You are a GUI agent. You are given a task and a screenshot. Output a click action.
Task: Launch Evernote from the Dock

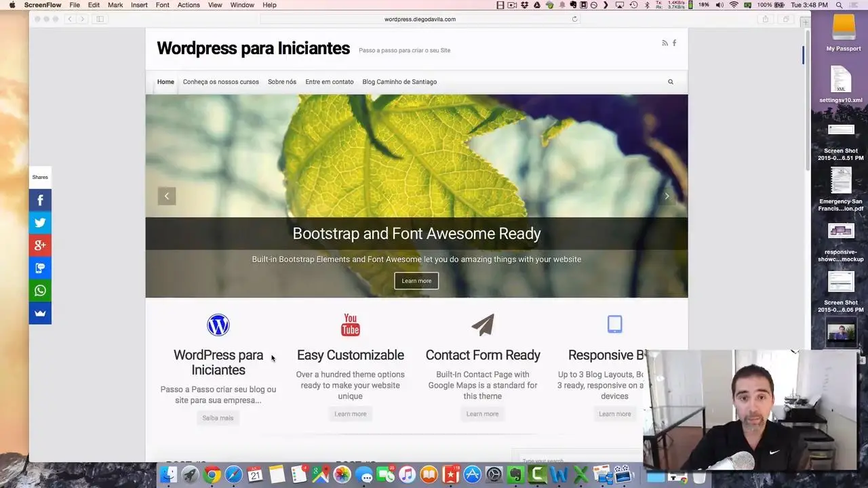(x=515, y=475)
